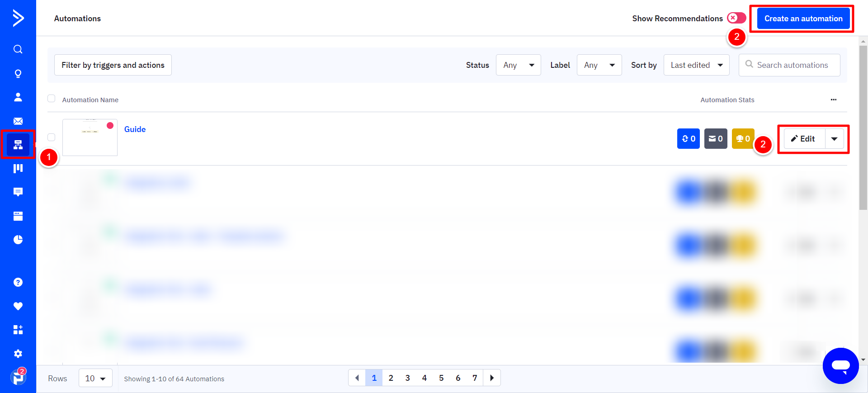Screen dimensions: 868x393
Task: Open the Sort by Last edited dropdown
Action: coord(697,65)
